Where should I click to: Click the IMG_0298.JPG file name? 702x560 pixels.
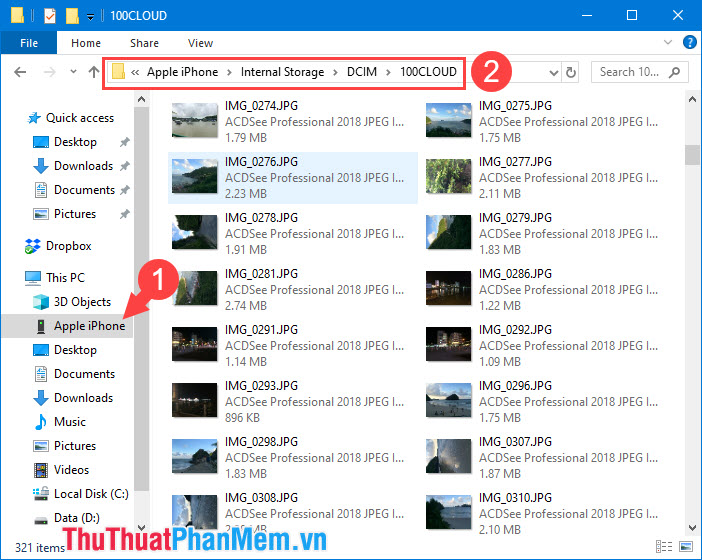[x=261, y=442]
